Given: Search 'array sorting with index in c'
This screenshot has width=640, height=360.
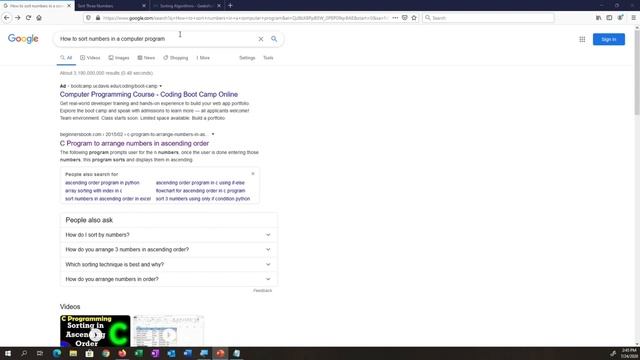Looking at the screenshot, I should pos(93,191).
